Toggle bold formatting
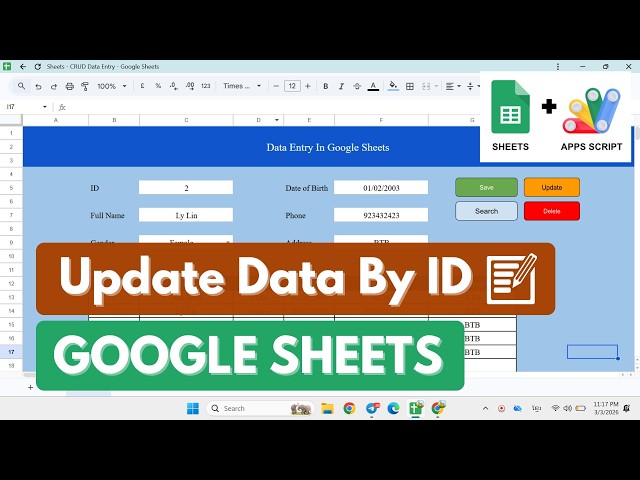The image size is (640, 480). [326, 86]
